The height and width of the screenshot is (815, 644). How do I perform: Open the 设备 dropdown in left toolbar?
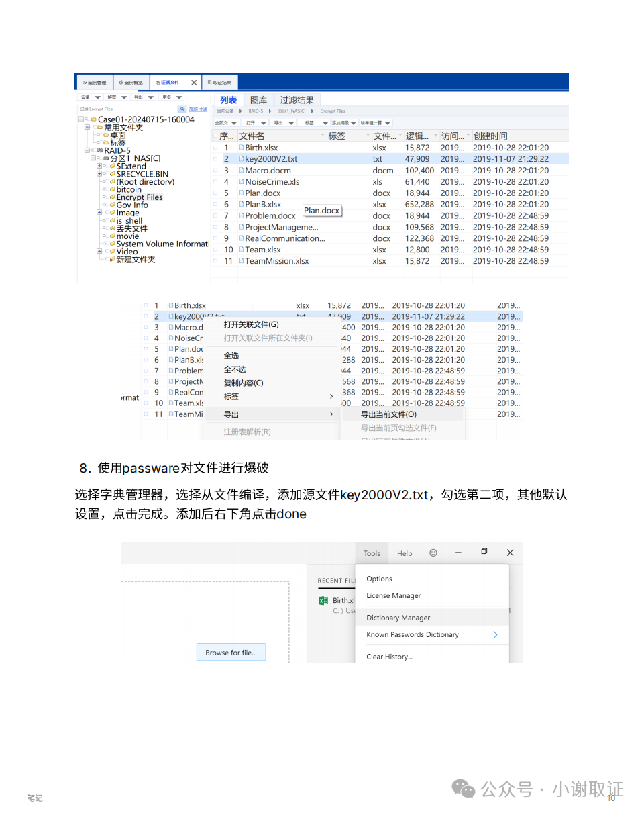point(90,97)
